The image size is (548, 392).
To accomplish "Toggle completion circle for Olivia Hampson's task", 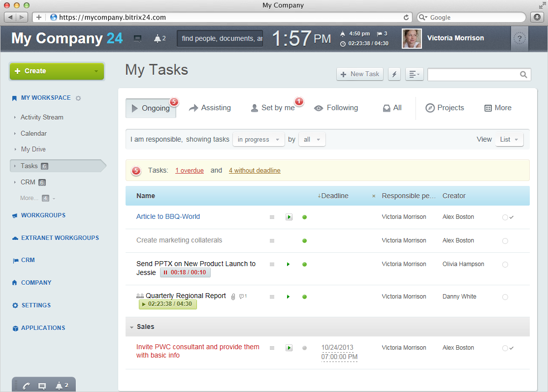I will [505, 265].
